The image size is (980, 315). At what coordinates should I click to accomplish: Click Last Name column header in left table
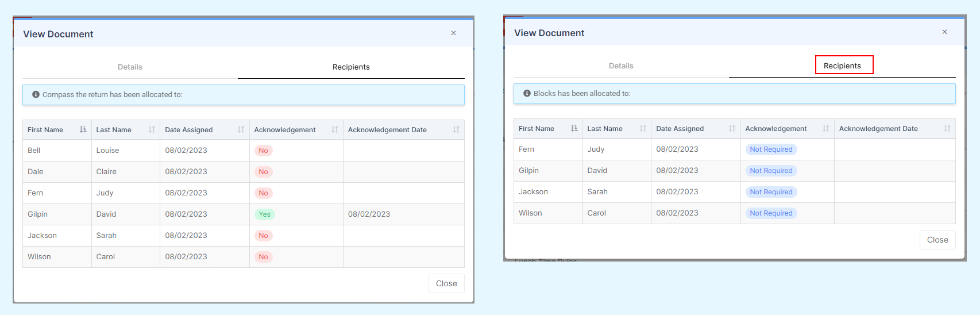[126, 130]
